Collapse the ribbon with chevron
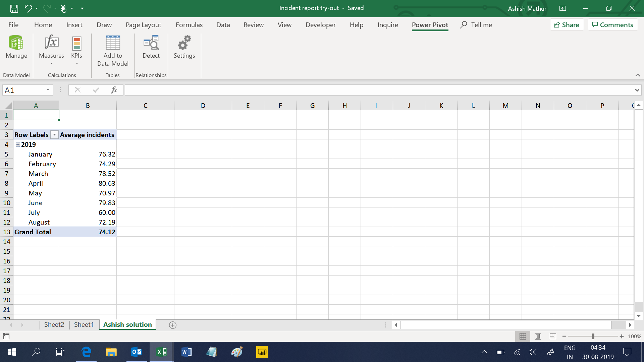Screen dimensions: 644x362 638,75
